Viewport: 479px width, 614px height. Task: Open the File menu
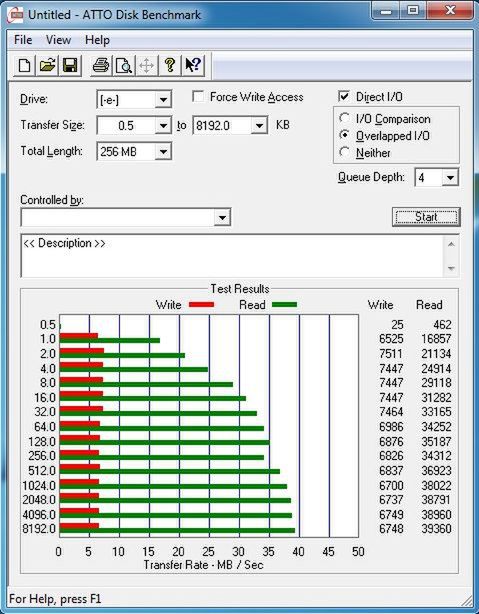click(23, 40)
